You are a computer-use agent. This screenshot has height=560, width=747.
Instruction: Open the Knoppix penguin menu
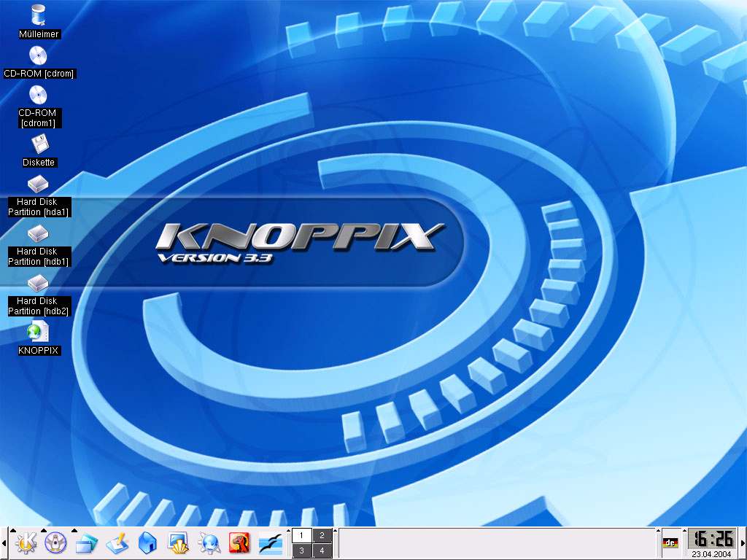(x=55, y=542)
